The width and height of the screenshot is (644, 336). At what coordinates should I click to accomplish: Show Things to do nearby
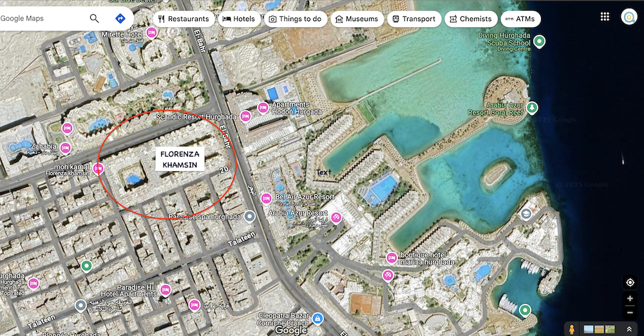[x=296, y=19]
